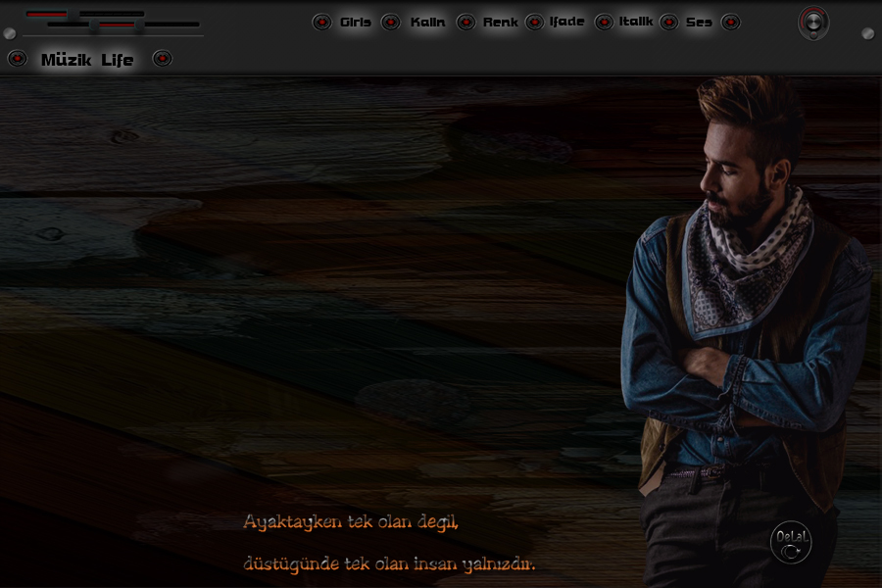Click the upper red slider bar
The image size is (882, 588).
[x=47, y=14]
